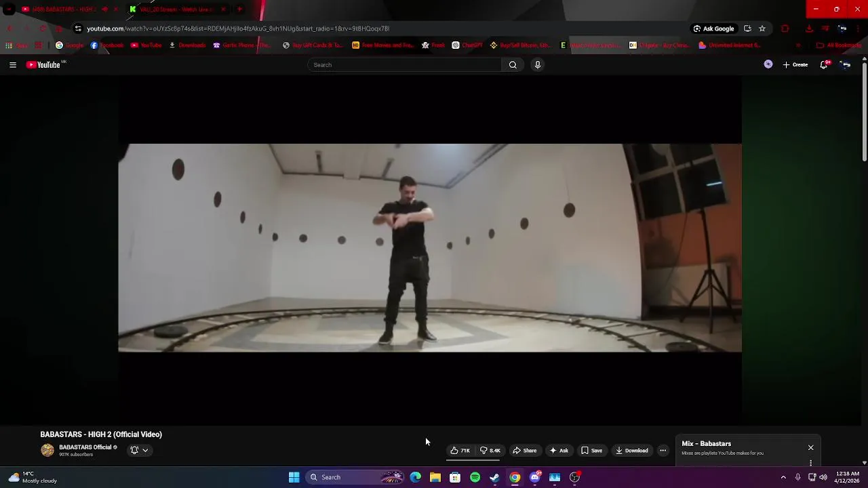Click the video title BABASTARS - HIGH 2
868x488 pixels.
pos(101,434)
